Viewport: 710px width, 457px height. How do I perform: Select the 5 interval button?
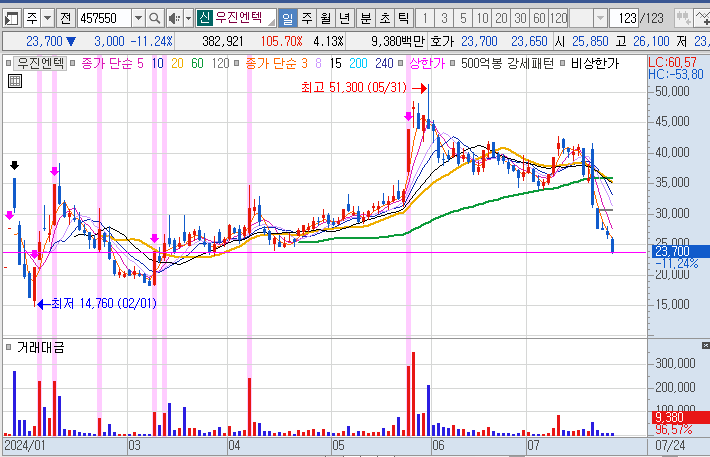[463, 19]
